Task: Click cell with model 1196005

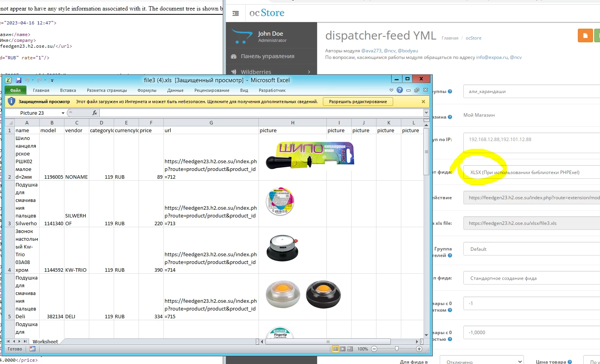Action: 52,157
